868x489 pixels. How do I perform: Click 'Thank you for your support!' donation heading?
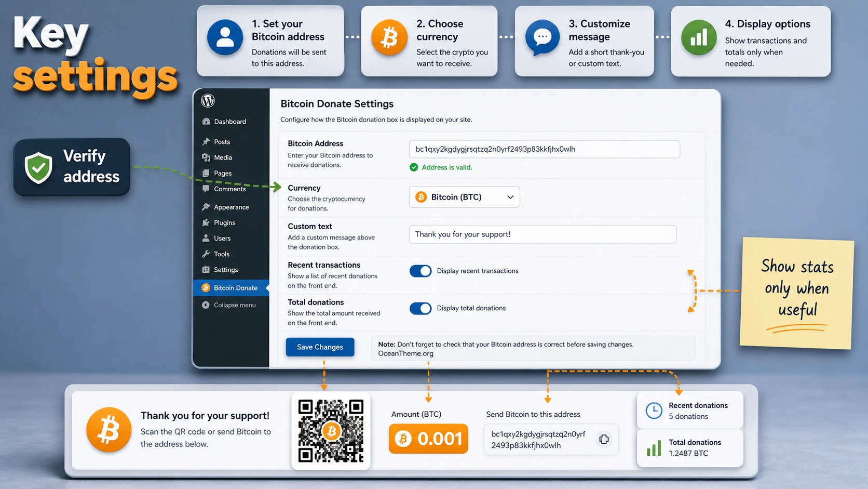(205, 416)
